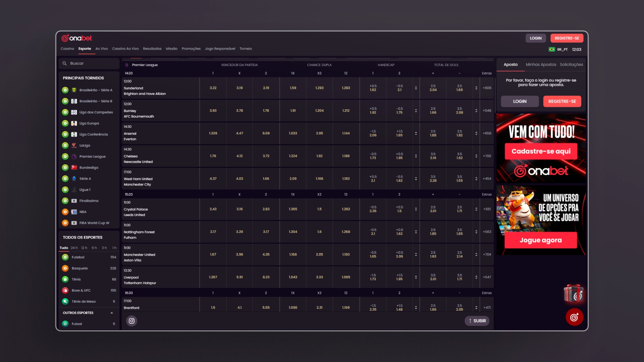Select the 24 h time filter
This screenshot has width=644, height=362.
(x=74, y=248)
